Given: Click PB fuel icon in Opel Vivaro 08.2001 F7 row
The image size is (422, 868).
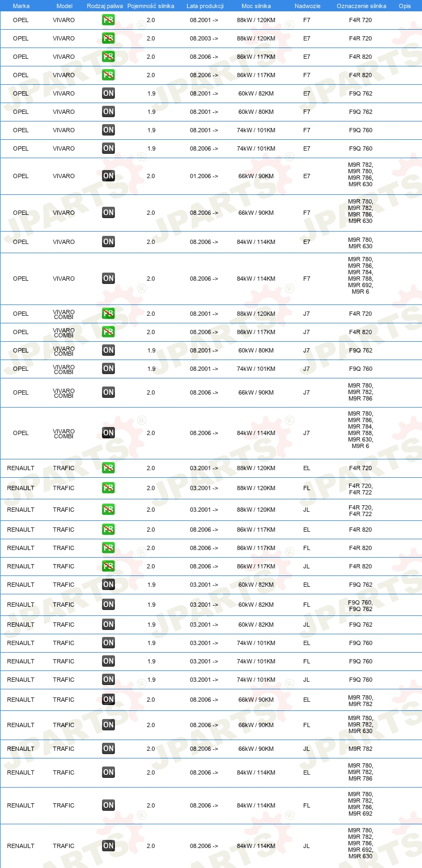Looking at the screenshot, I should [x=108, y=20].
